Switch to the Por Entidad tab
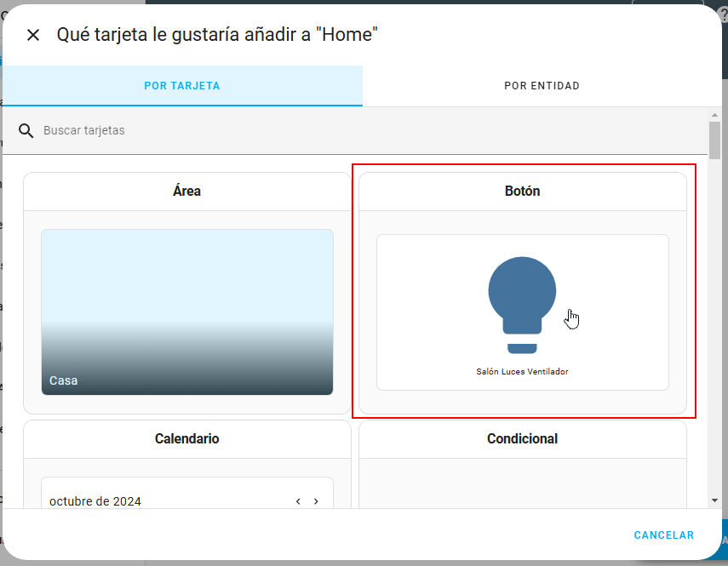The height and width of the screenshot is (566, 728). coord(542,86)
